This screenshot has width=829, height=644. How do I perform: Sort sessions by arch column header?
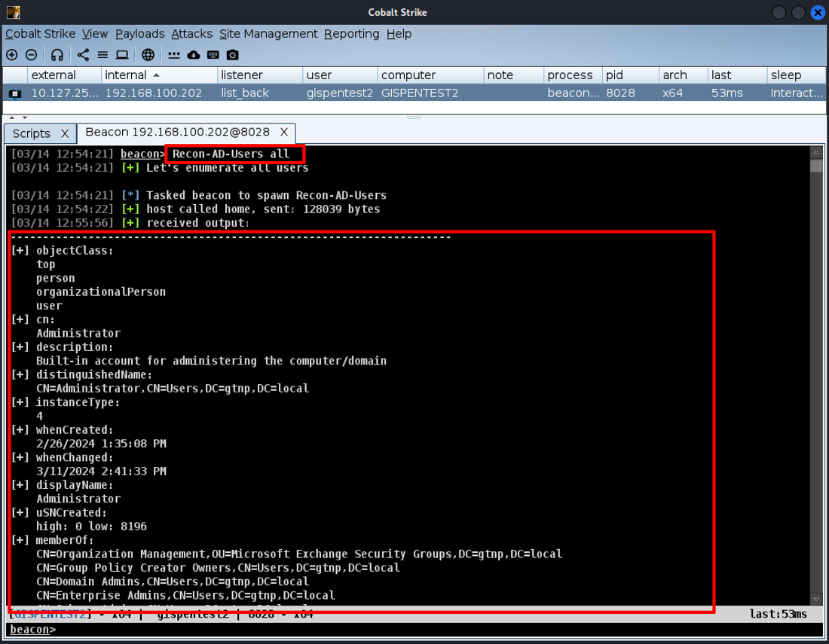point(684,75)
